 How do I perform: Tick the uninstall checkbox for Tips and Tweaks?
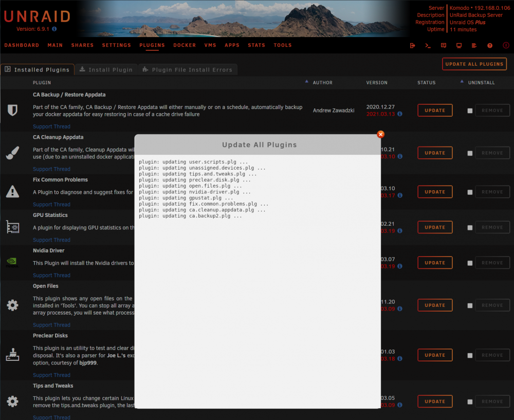pos(470,401)
